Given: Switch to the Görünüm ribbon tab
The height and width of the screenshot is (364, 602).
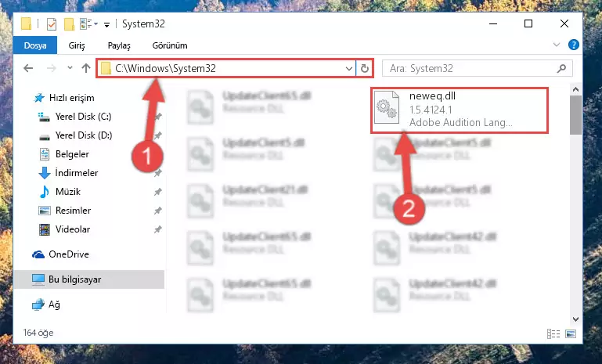Looking at the screenshot, I should [x=170, y=45].
